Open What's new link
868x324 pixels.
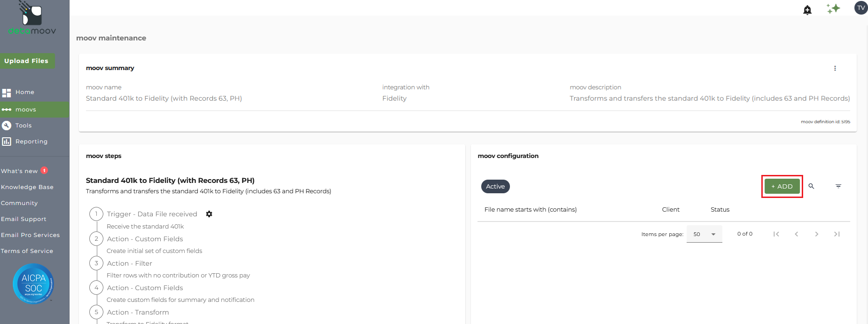[x=19, y=171]
